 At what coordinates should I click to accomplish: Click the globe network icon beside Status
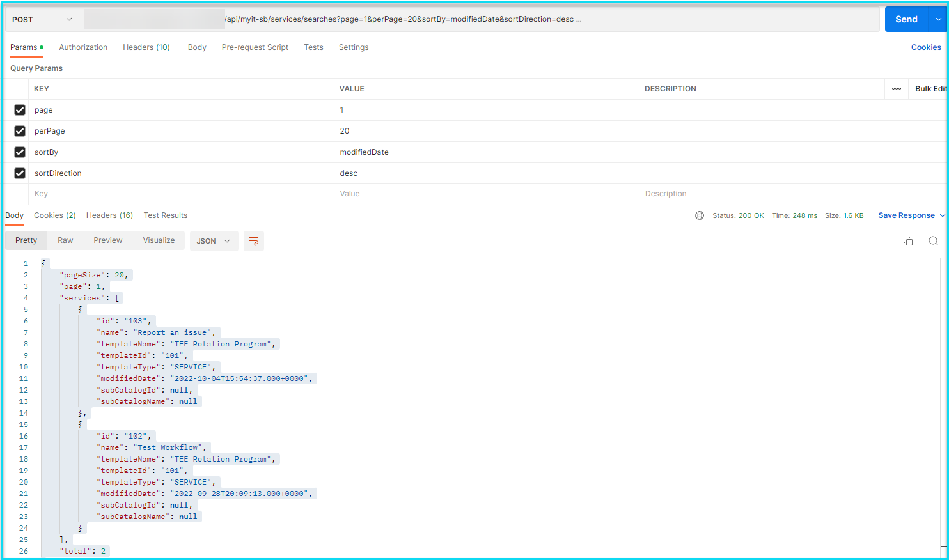point(700,215)
